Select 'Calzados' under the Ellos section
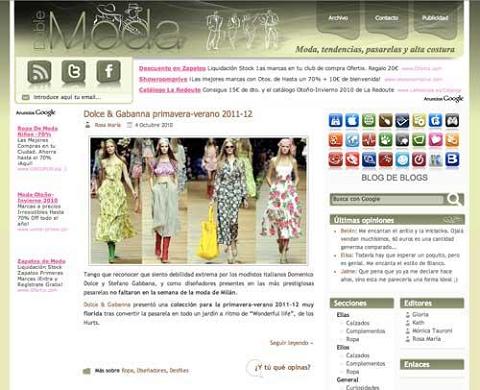Screen dimensions: 480x390 (x=358, y=355)
